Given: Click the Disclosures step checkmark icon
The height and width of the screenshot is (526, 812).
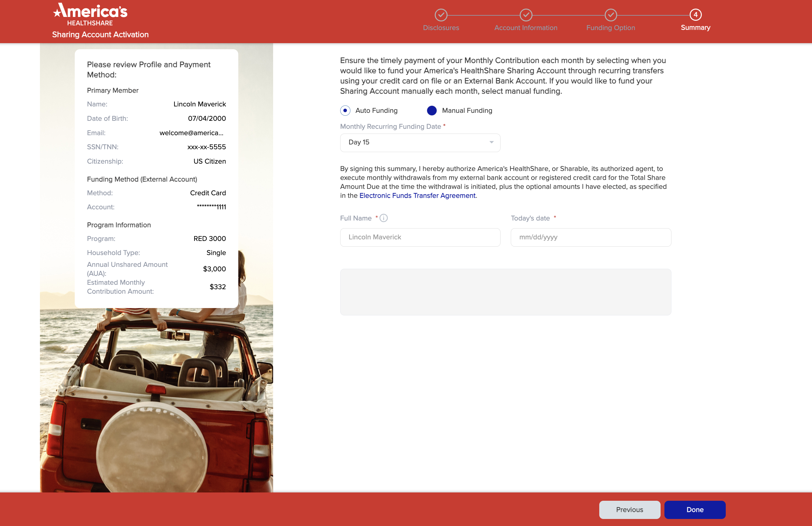Looking at the screenshot, I should click(441, 15).
